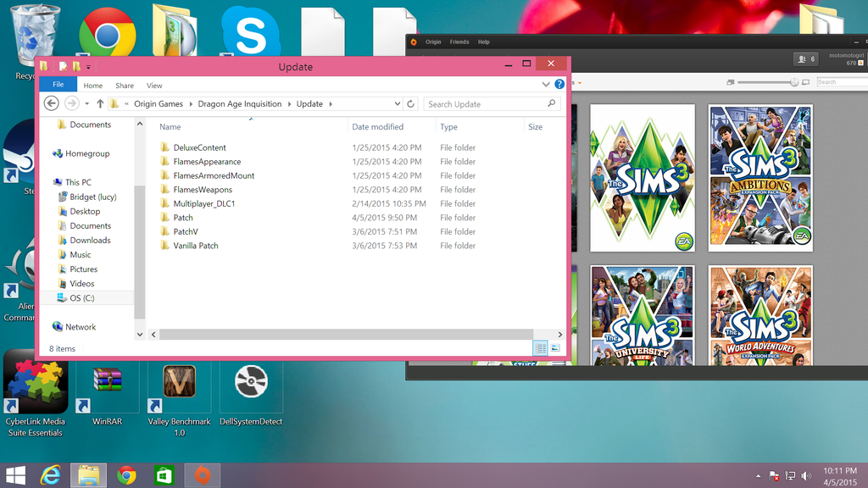Open the address bar history dropdown

pyautogui.click(x=397, y=104)
